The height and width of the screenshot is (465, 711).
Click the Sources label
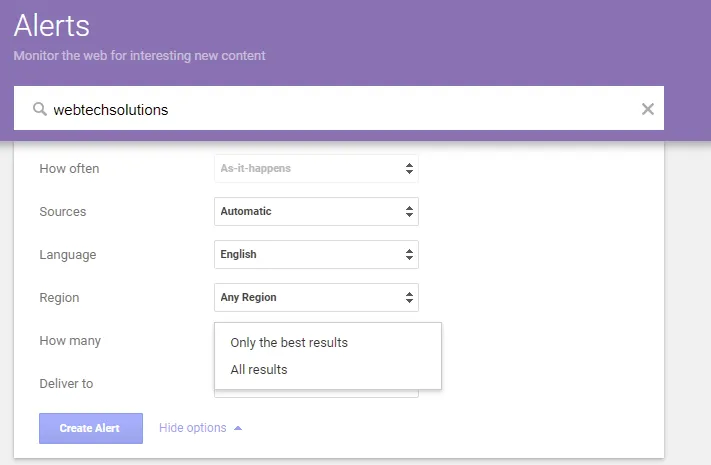point(63,212)
